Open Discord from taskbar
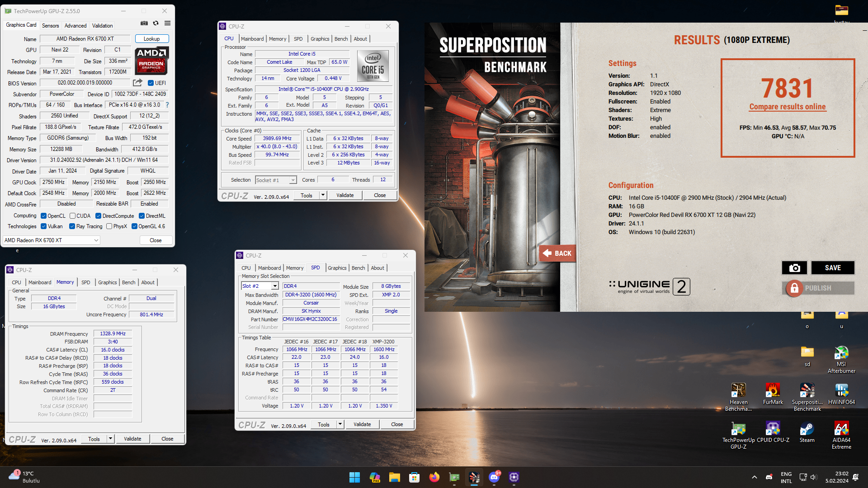This screenshot has height=488, width=868. pyautogui.click(x=494, y=477)
